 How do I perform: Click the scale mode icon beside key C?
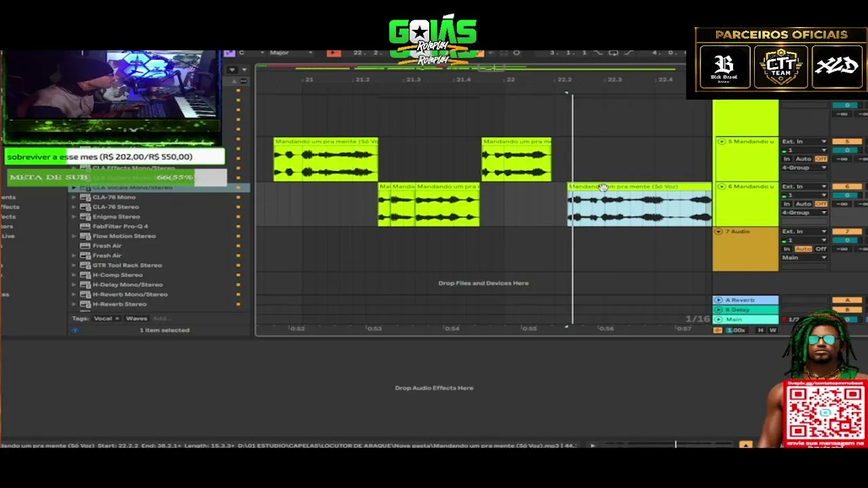click(x=230, y=53)
